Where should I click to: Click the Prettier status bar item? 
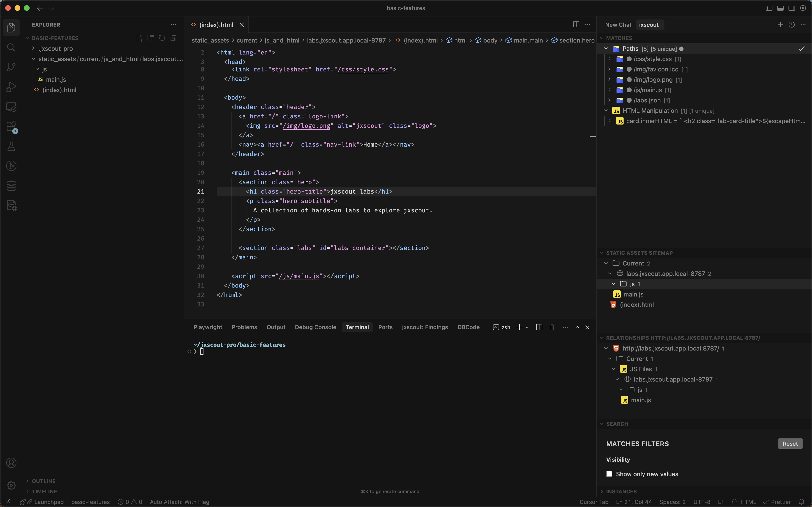(777, 502)
